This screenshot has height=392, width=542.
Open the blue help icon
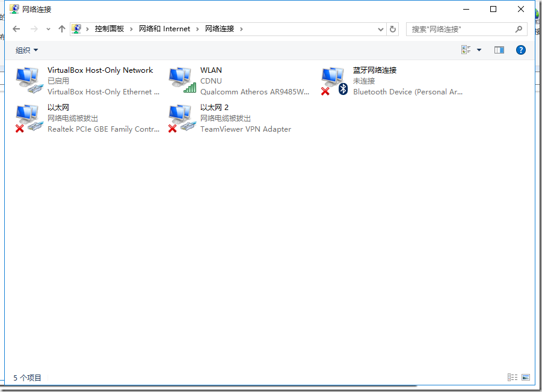tap(521, 50)
